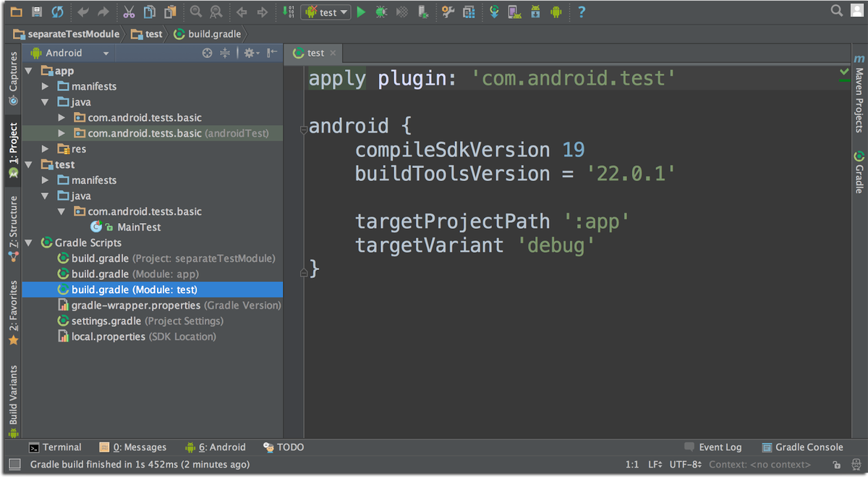
Task: Click the Undo arrow in the toolbar
Action: point(83,12)
